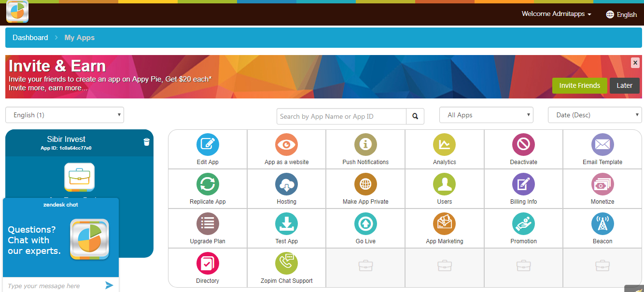The height and width of the screenshot is (292, 644).
Task: Expand the Welcome Admitapps user menu
Action: point(556,14)
